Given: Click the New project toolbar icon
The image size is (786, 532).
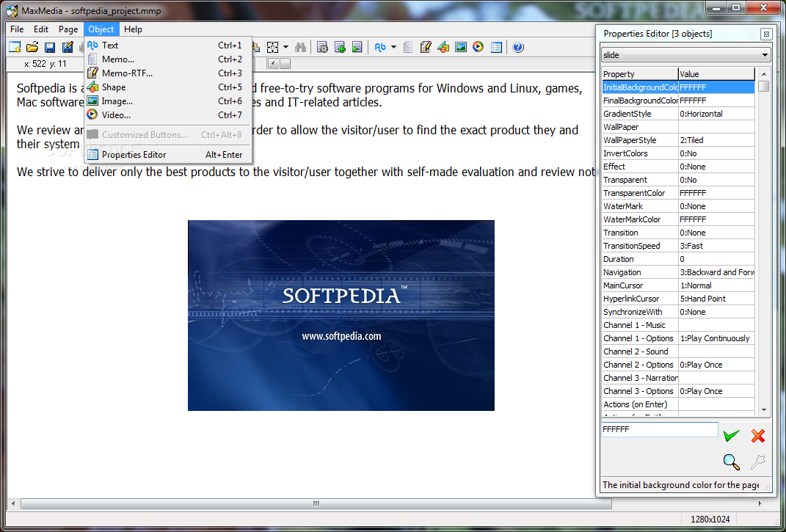Looking at the screenshot, I should [15, 47].
